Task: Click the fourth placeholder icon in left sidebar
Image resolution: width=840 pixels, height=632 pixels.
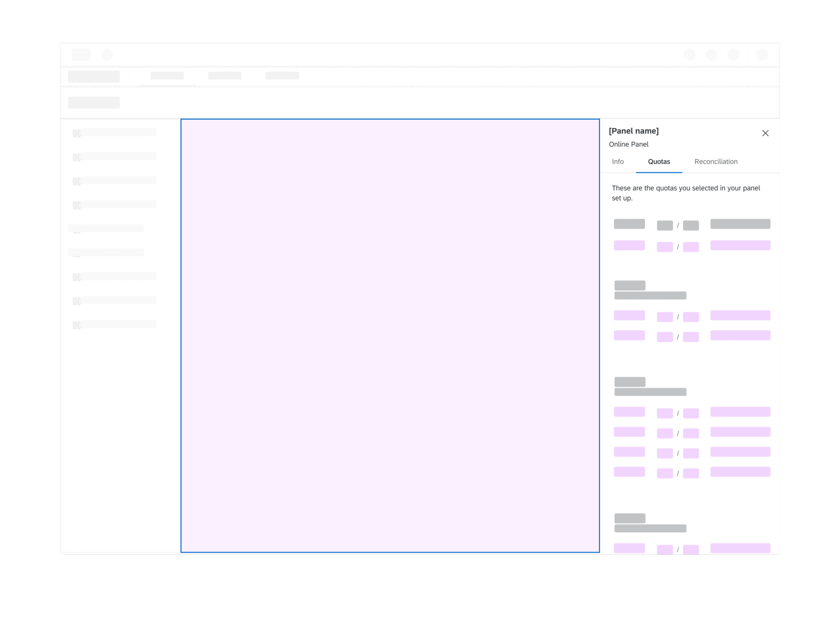Action: [x=77, y=206]
